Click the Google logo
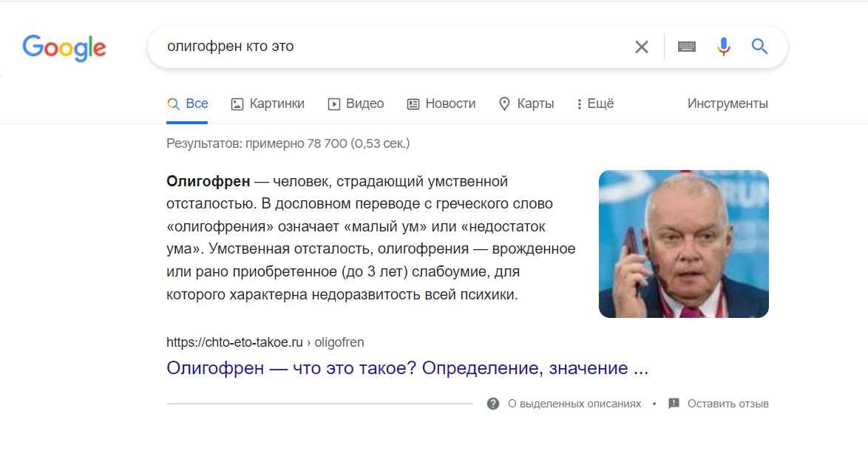868x451 pixels. coord(64,47)
